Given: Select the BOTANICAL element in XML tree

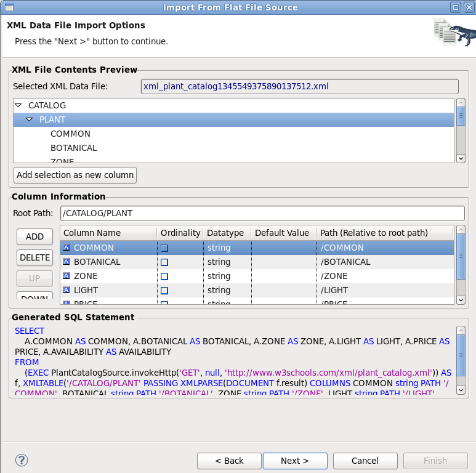Looking at the screenshot, I should [74, 148].
